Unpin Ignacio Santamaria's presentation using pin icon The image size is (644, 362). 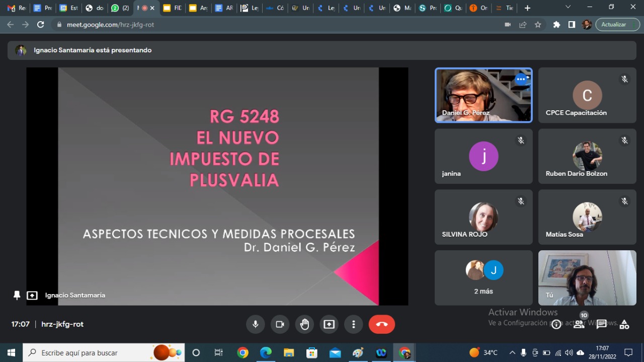click(17, 296)
